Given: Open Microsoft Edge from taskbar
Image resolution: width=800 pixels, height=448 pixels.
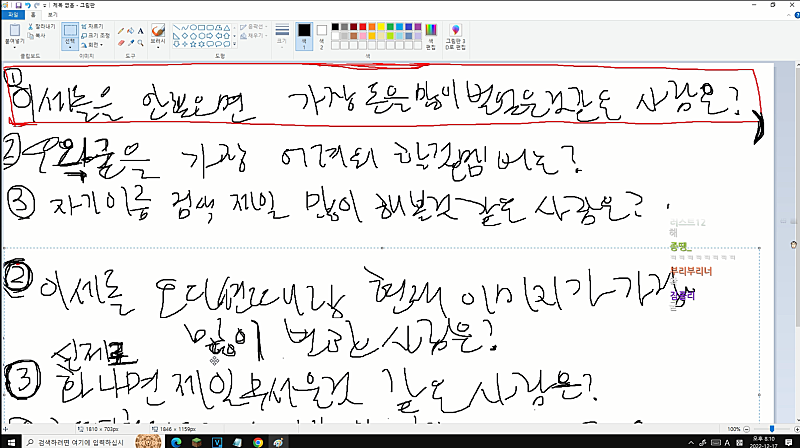Looking at the screenshot, I should [176, 442].
